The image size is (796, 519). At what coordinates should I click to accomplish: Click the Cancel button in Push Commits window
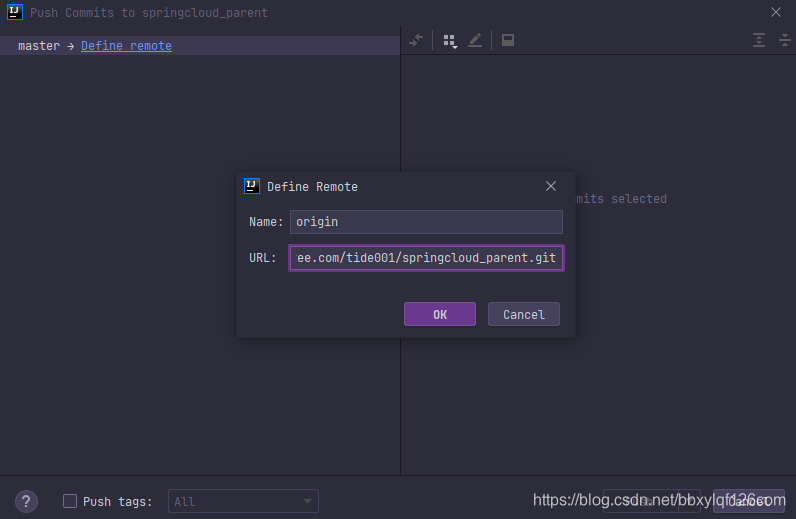(x=749, y=501)
